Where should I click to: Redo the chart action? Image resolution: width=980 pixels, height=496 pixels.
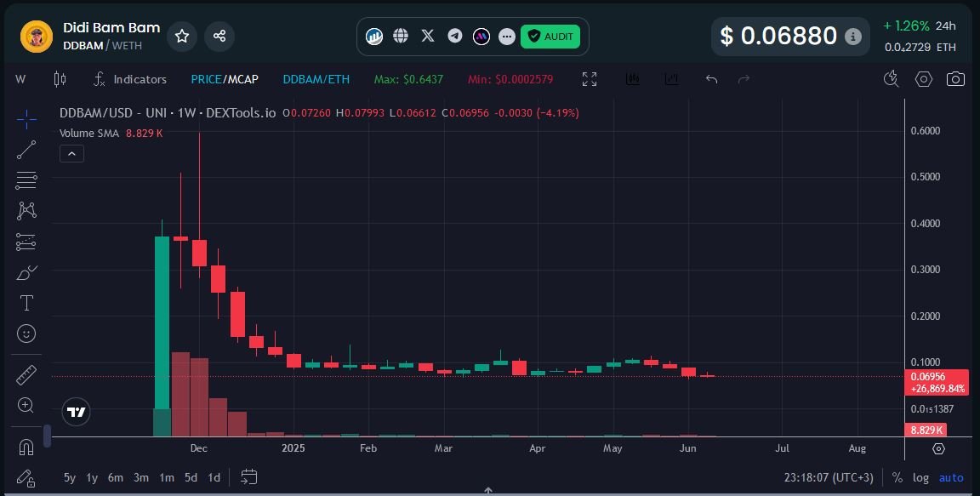tap(744, 79)
